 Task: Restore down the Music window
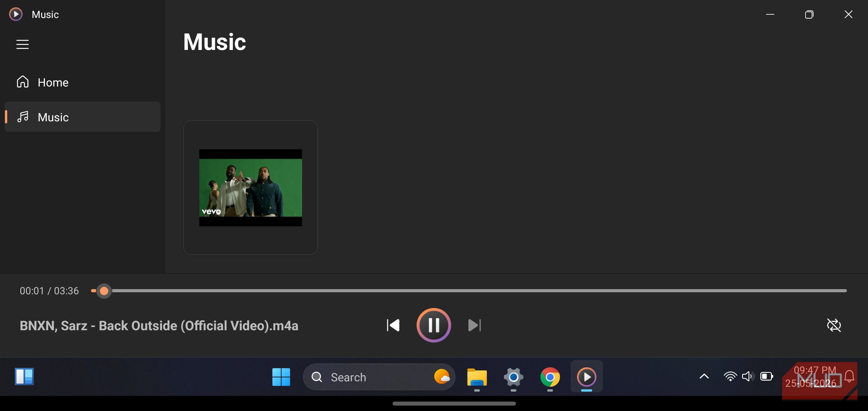(809, 14)
